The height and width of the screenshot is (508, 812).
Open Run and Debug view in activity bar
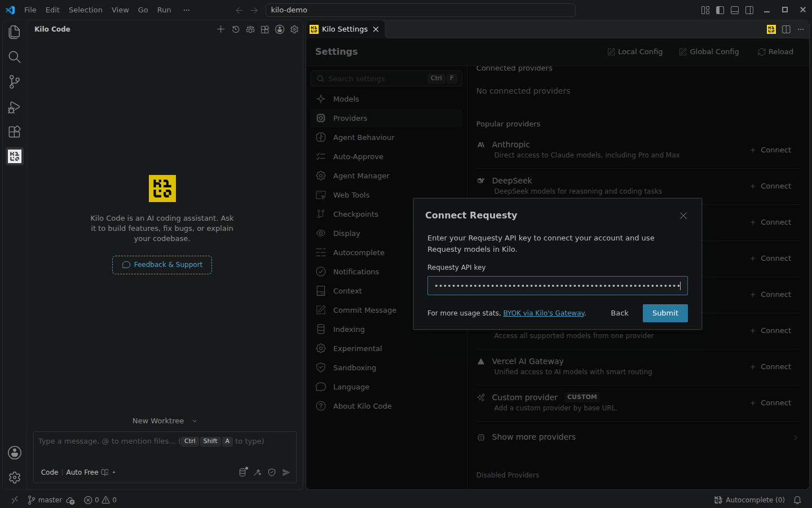pyautogui.click(x=15, y=107)
